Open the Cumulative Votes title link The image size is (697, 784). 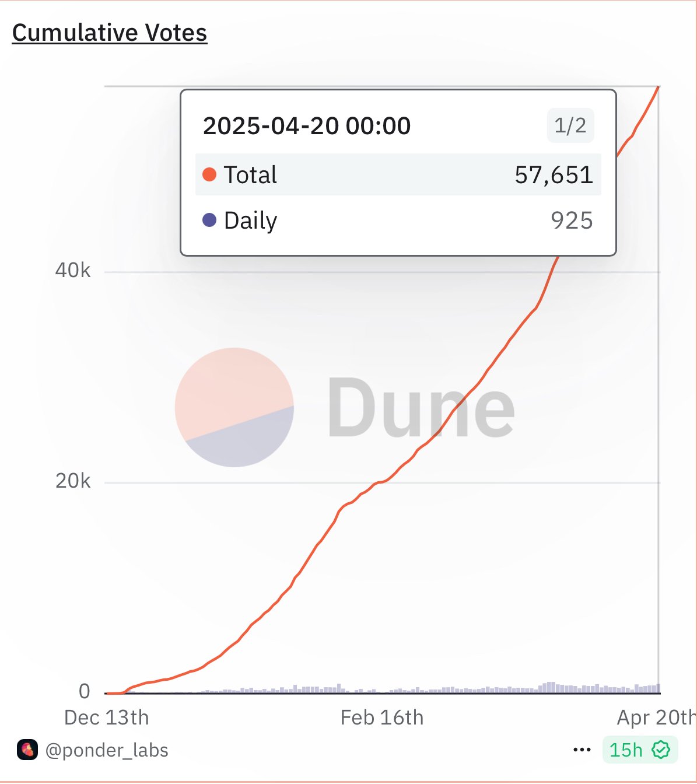(110, 33)
